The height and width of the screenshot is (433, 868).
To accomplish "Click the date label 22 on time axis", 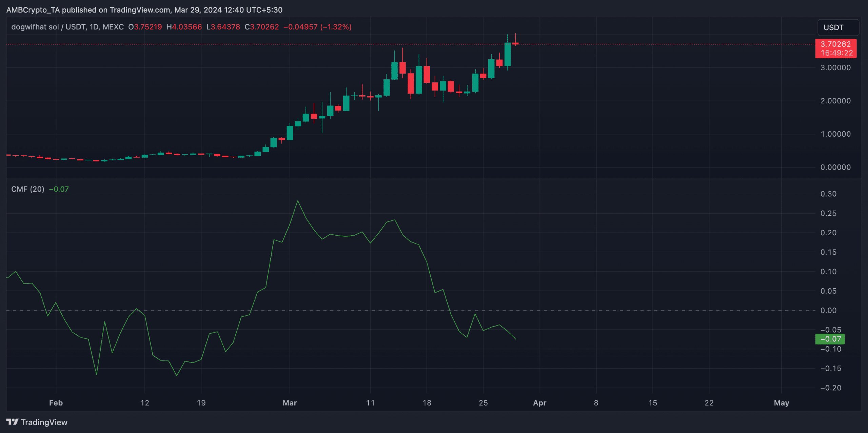I will 709,403.
